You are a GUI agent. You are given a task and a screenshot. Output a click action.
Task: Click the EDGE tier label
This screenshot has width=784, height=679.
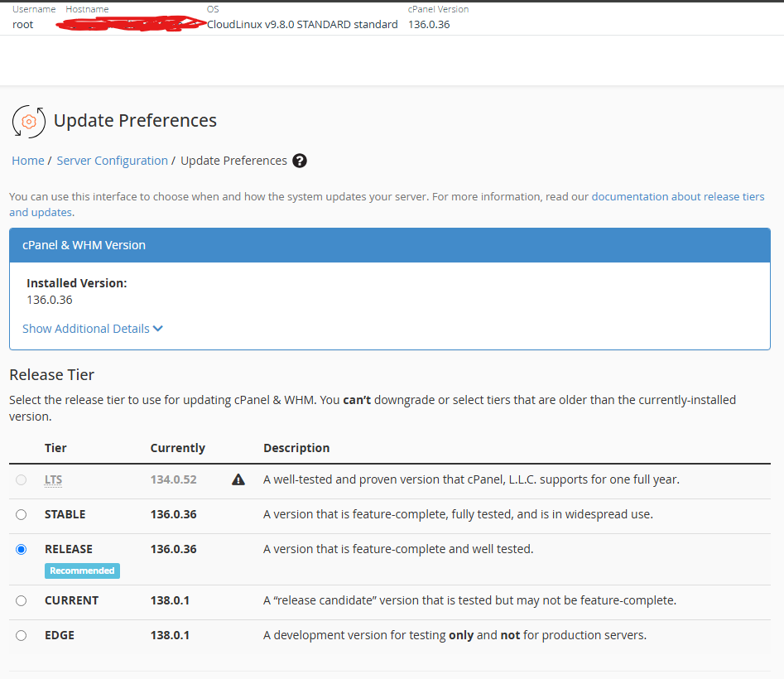(x=60, y=635)
